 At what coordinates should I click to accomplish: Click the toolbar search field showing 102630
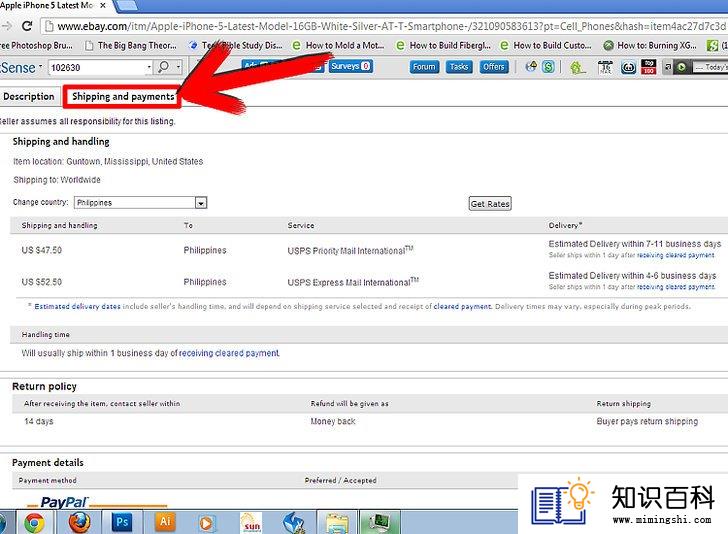(97, 68)
